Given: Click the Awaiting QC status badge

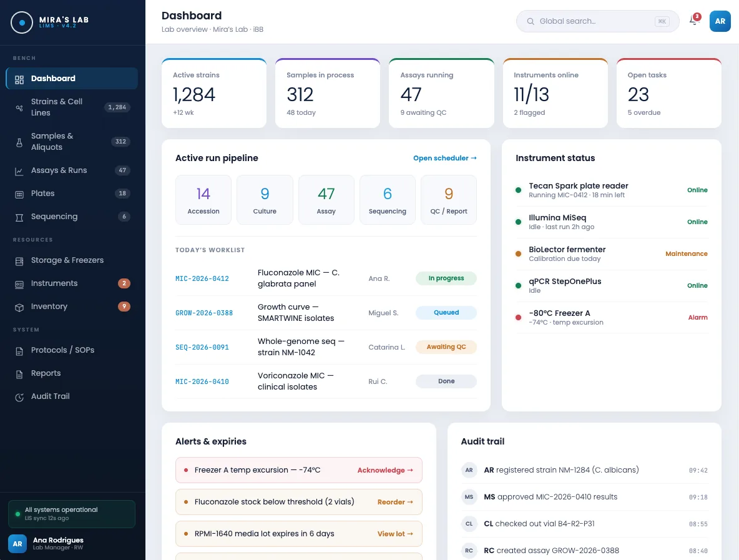Looking at the screenshot, I should click(446, 347).
